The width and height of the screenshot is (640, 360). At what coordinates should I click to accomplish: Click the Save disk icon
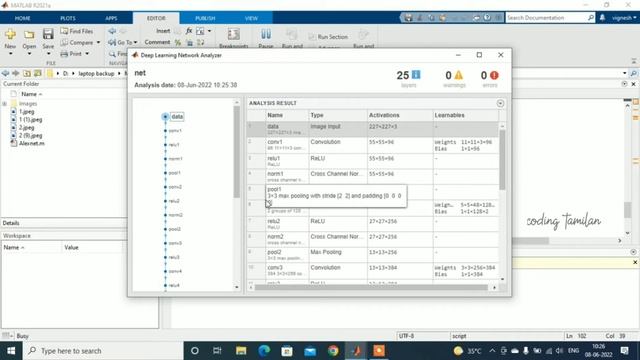point(48,34)
